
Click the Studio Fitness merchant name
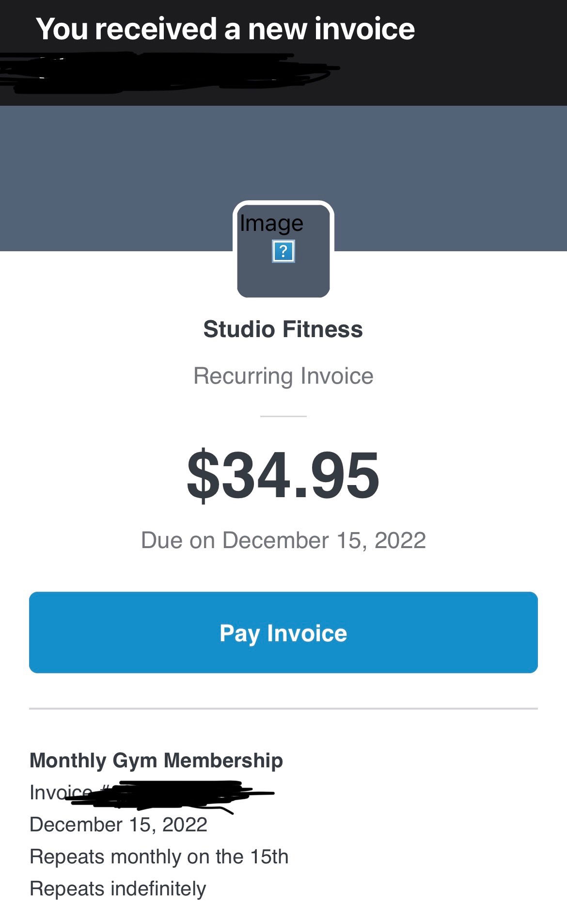pyautogui.click(x=283, y=329)
